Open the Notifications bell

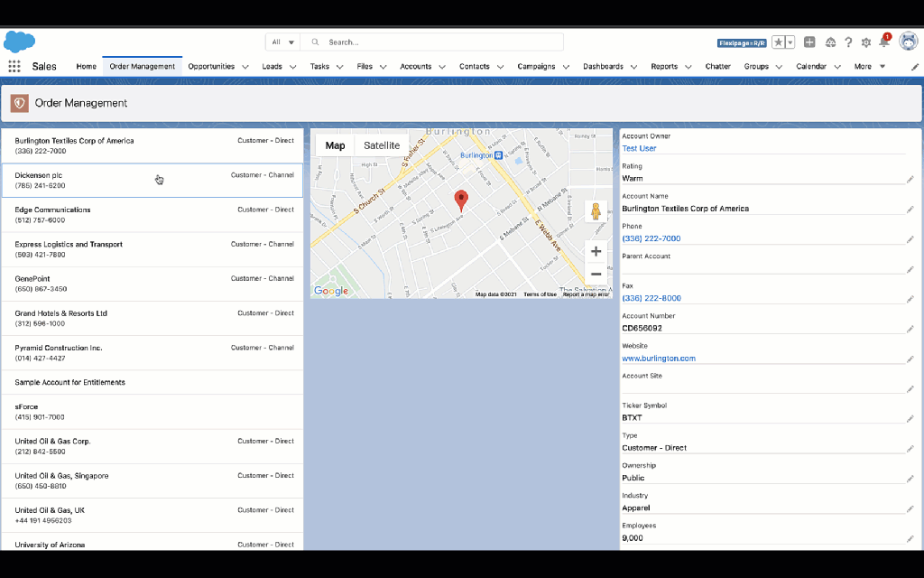[x=884, y=42]
